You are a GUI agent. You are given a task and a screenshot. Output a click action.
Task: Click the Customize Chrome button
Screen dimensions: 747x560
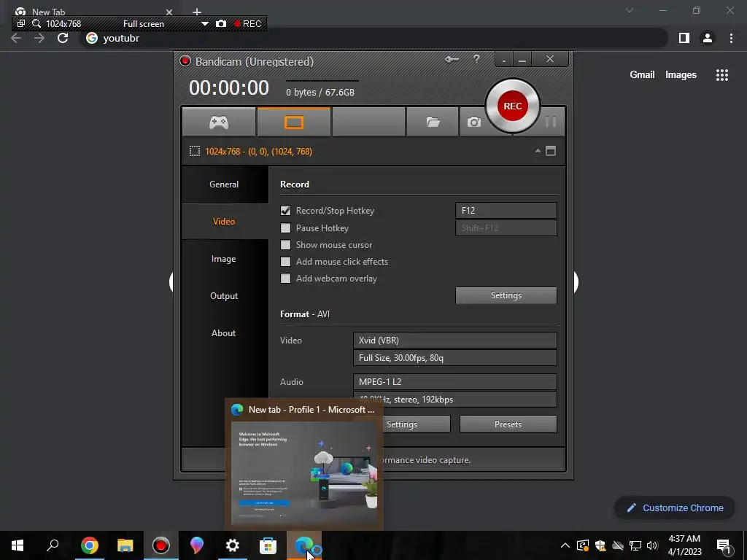(675, 508)
